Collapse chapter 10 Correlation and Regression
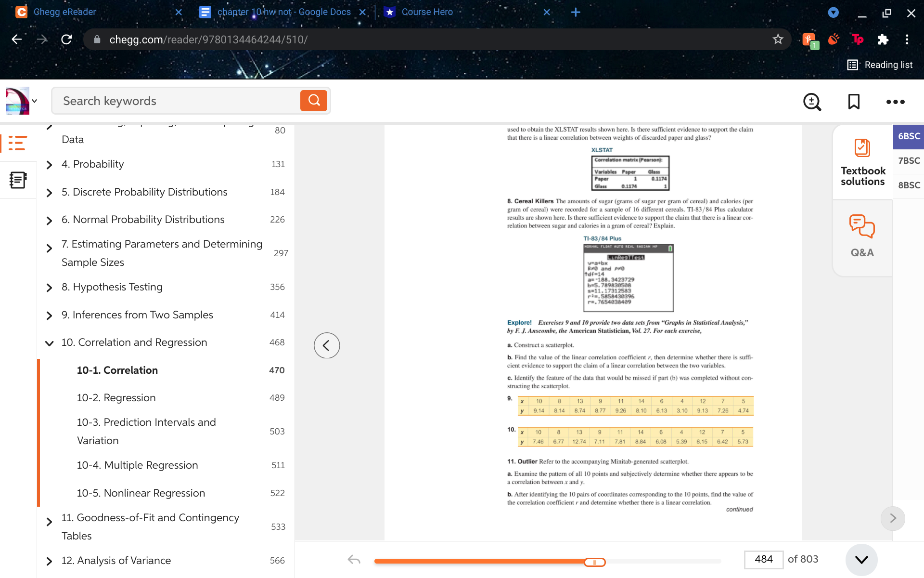This screenshot has height=578, width=924. pos(49,343)
